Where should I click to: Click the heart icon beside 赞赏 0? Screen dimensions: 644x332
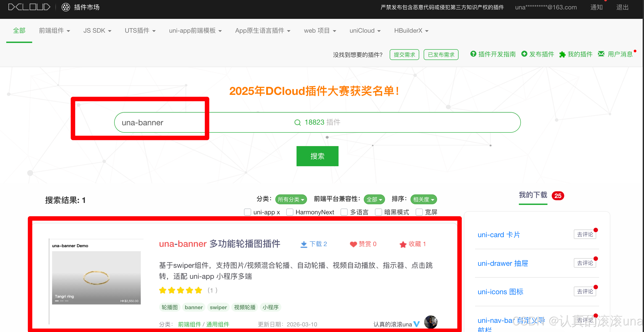coord(353,244)
